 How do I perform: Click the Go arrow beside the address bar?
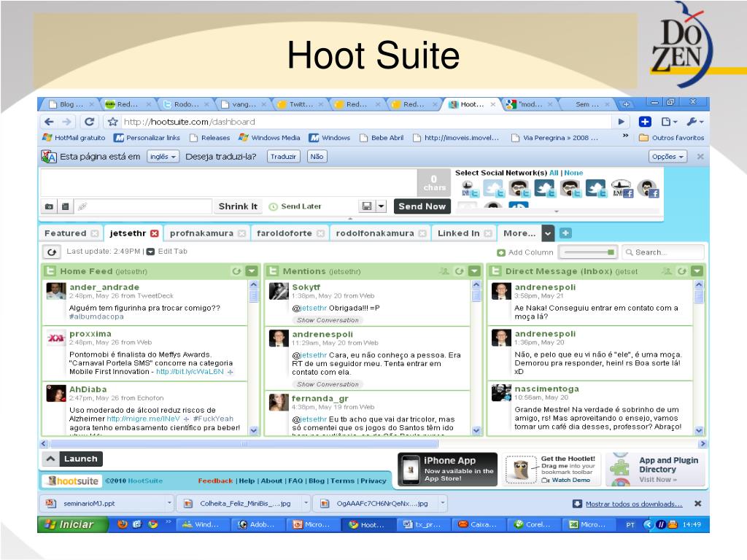coord(621,122)
